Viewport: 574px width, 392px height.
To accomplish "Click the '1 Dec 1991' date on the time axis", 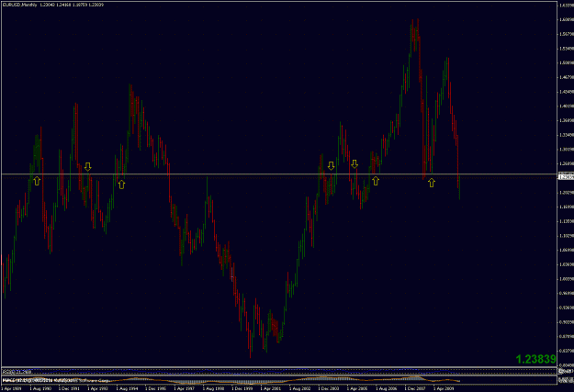I will click(69, 388).
